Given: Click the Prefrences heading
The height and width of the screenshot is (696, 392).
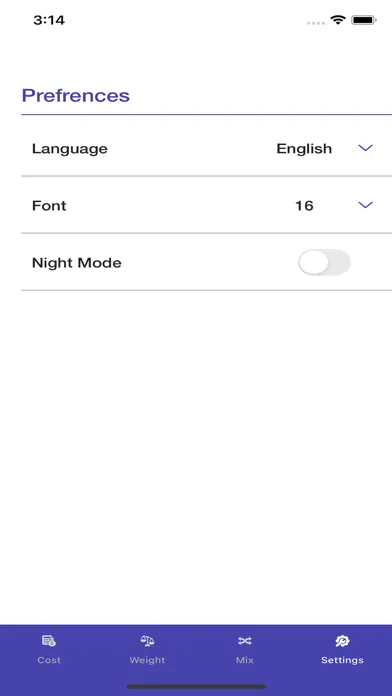Looking at the screenshot, I should [x=75, y=95].
